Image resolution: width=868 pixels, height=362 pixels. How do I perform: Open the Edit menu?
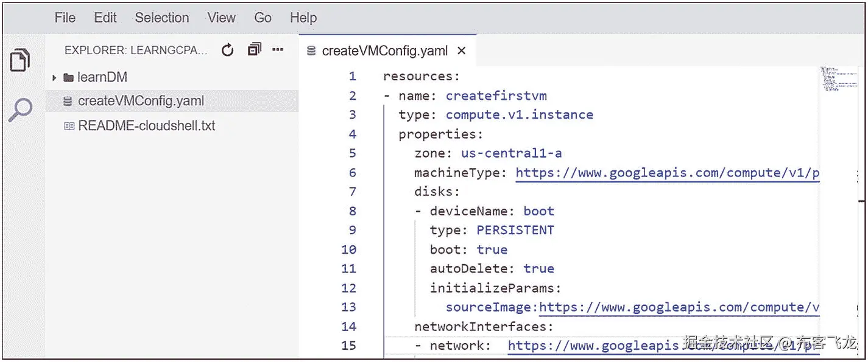click(105, 18)
